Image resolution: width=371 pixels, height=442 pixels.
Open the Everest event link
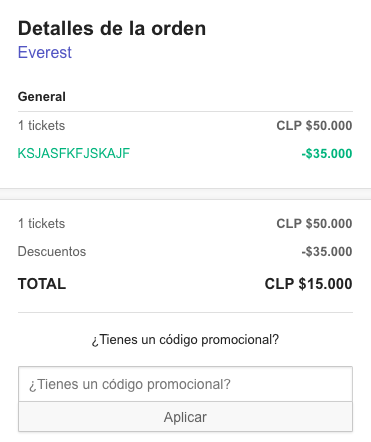45,52
